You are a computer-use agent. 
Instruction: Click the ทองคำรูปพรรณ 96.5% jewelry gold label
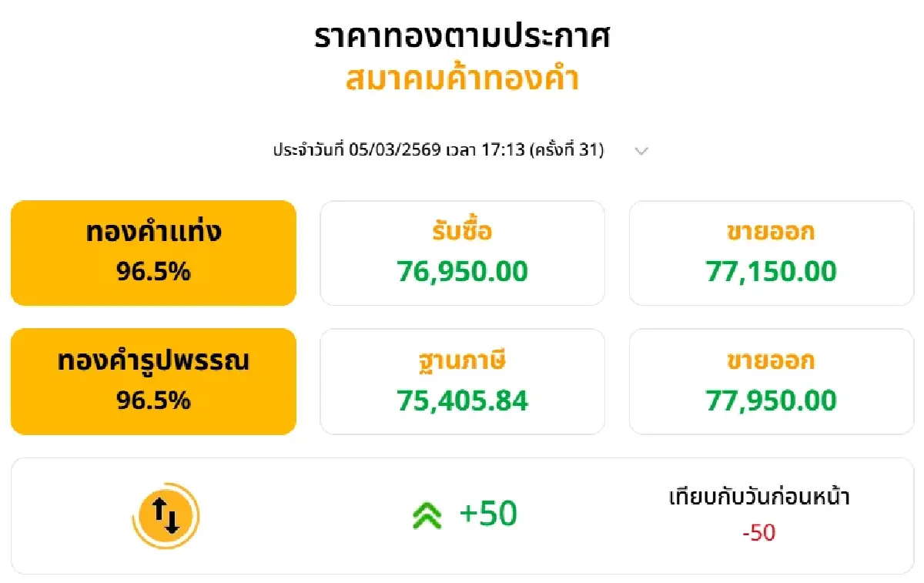click(152, 380)
